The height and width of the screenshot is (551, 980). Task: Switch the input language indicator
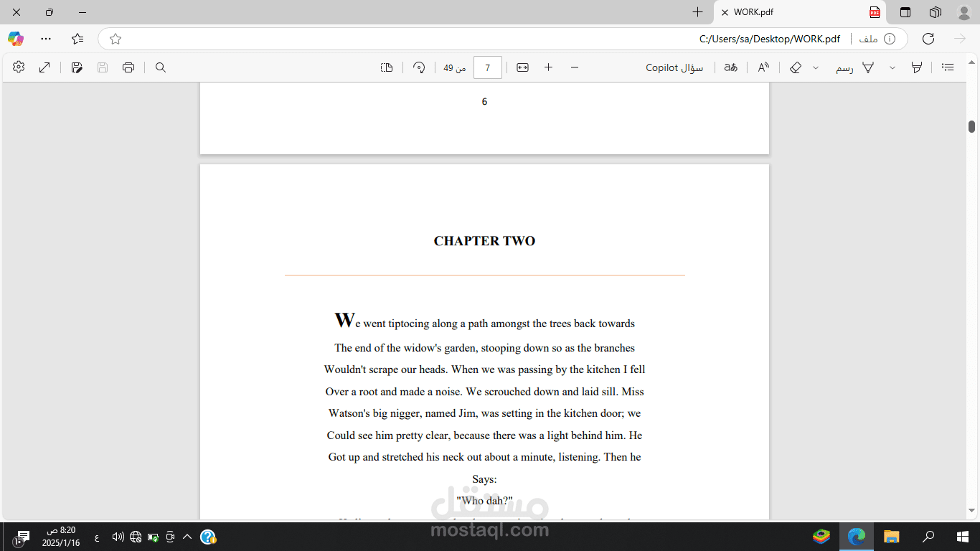point(97,537)
